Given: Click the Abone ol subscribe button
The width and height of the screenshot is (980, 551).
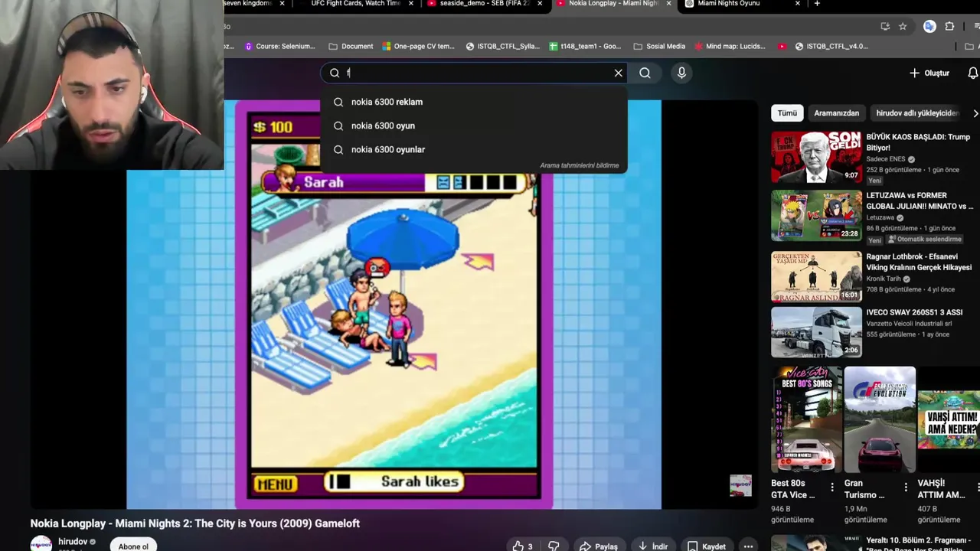Looking at the screenshot, I should (133, 546).
